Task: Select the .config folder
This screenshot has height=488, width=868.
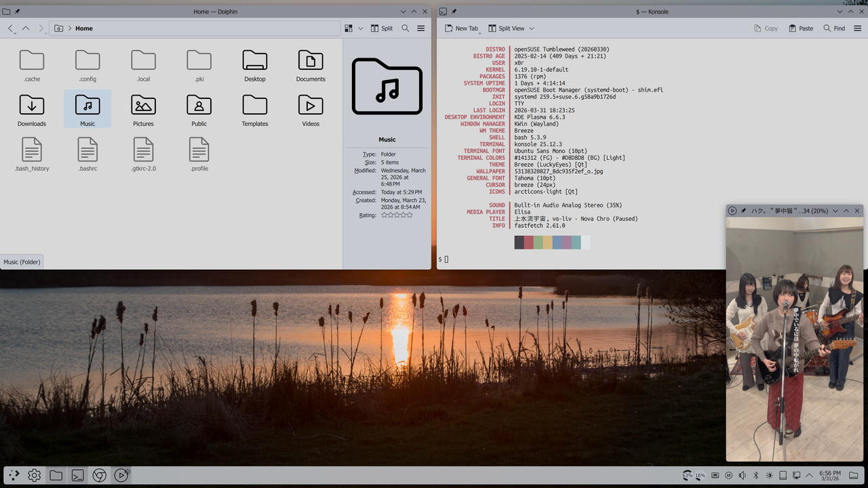Action: point(87,66)
